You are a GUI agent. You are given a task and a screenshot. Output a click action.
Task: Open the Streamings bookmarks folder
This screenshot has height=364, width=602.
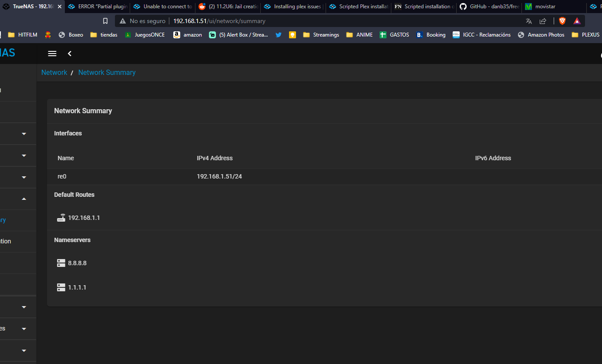[321, 35]
